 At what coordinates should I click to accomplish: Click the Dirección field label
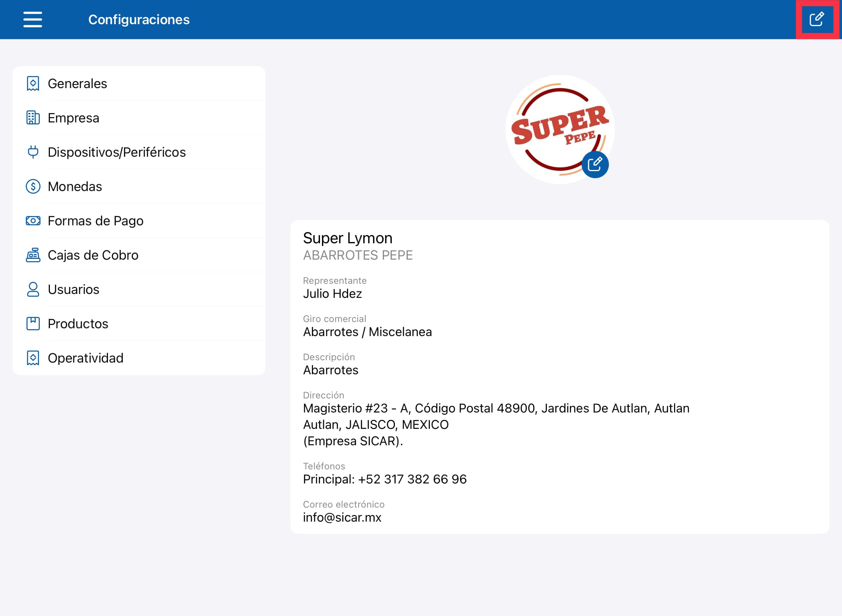324,395
